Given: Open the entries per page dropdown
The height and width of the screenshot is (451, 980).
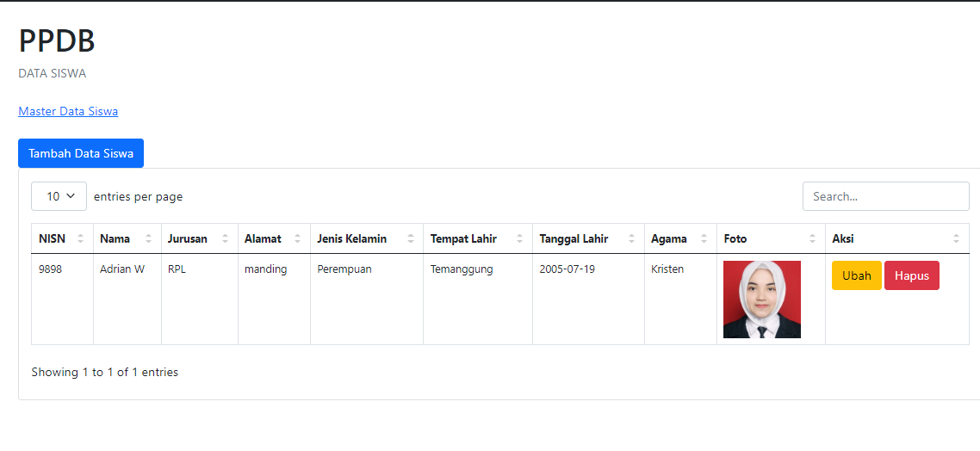Looking at the screenshot, I should [x=59, y=196].
